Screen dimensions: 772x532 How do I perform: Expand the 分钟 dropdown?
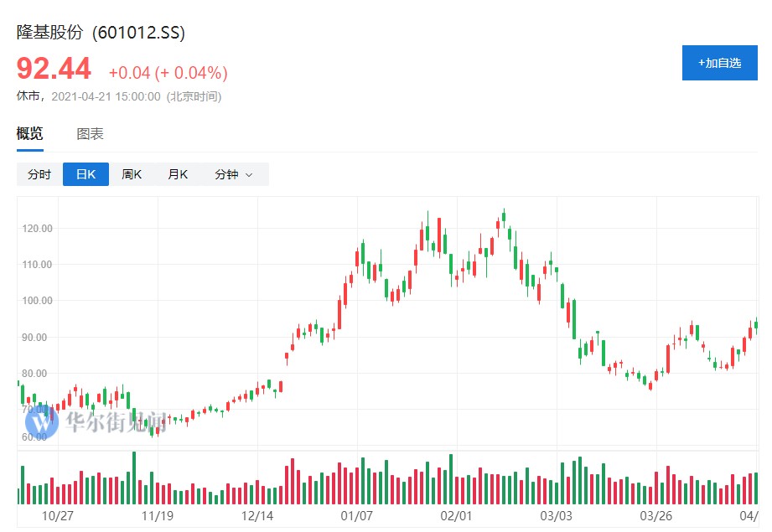[x=233, y=174]
